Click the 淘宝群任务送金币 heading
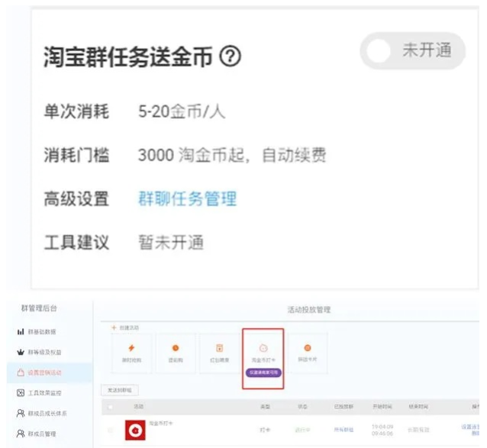 [128, 56]
